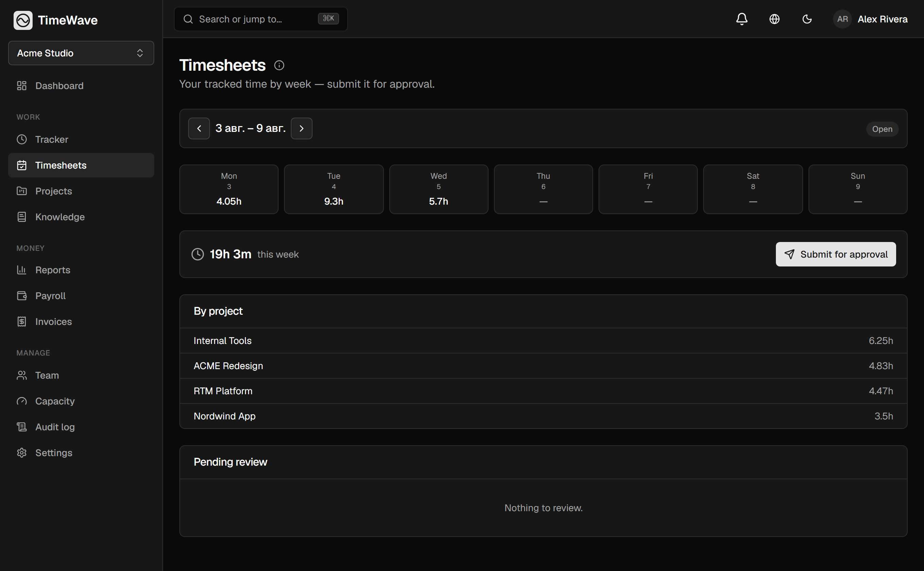Click the RTM Platform project row
Screen dimensions: 924x571
tap(544, 391)
